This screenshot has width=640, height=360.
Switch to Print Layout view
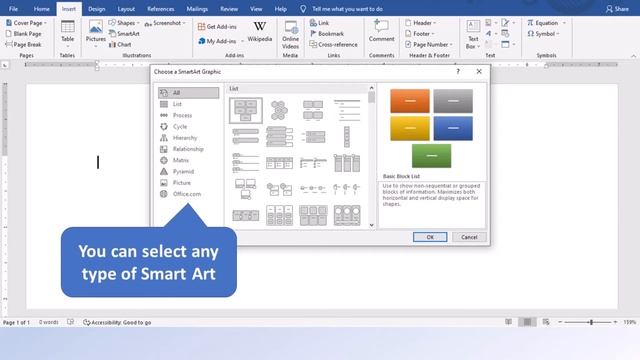527,322
